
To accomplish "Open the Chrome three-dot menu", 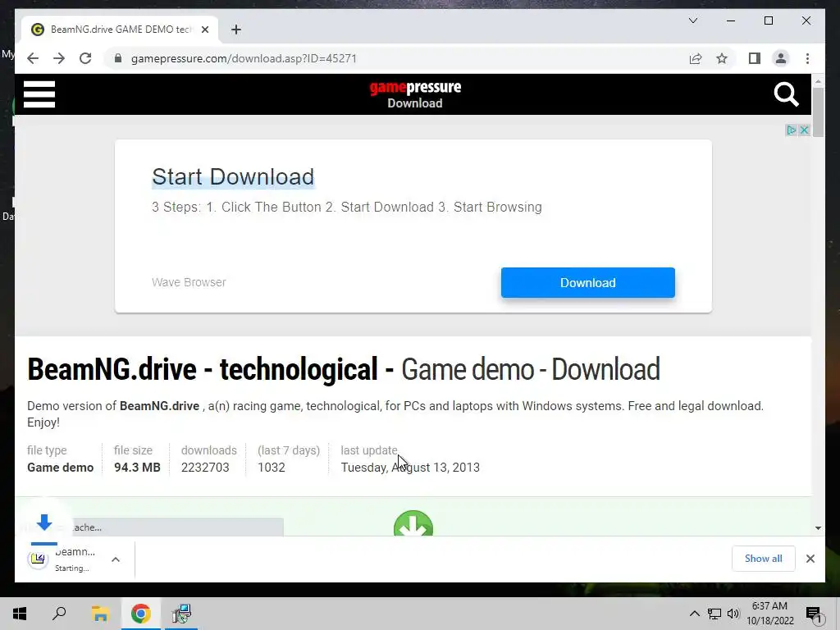I will tap(807, 58).
